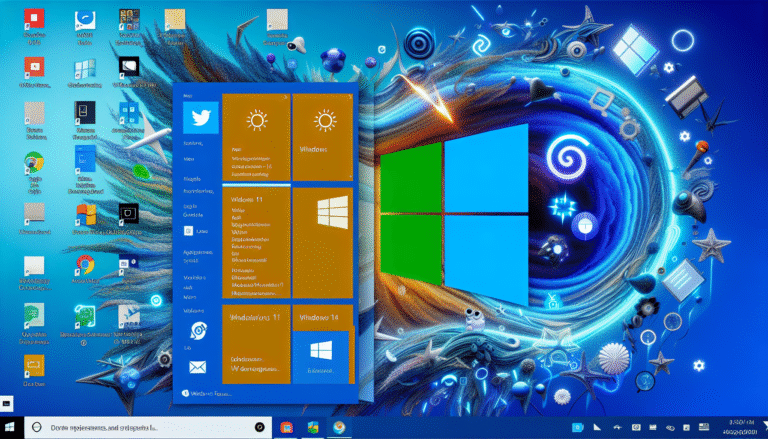This screenshot has width=768, height=439.
Task: Open the red Chrome desktop shortcut
Action: (x=85, y=265)
